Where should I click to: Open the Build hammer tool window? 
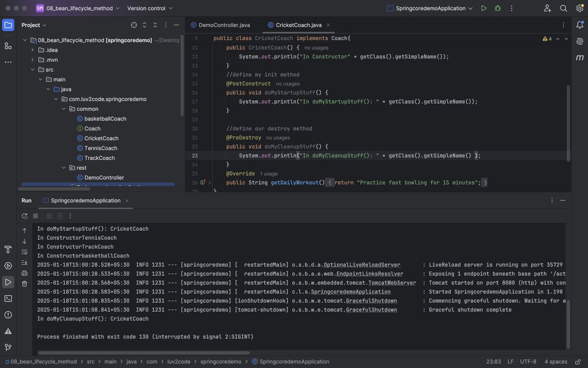click(x=8, y=250)
